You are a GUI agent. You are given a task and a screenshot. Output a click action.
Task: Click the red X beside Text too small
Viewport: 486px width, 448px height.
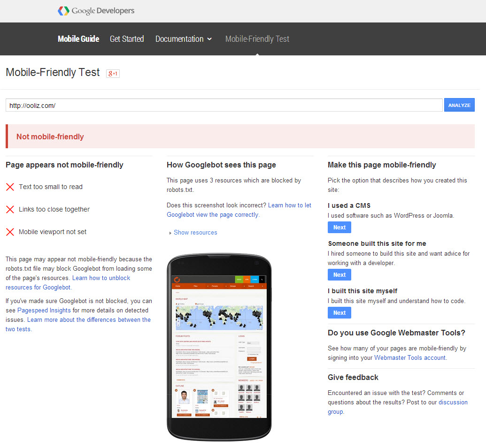tap(10, 187)
